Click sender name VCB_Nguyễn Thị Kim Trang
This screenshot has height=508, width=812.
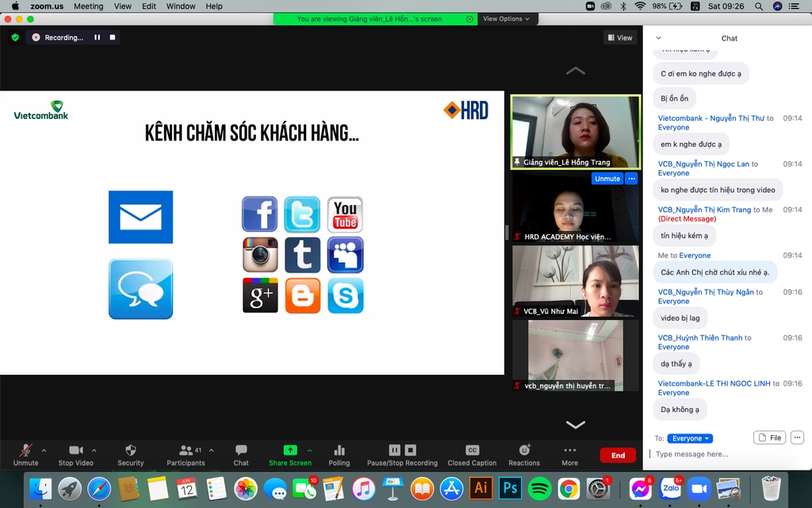704,210
